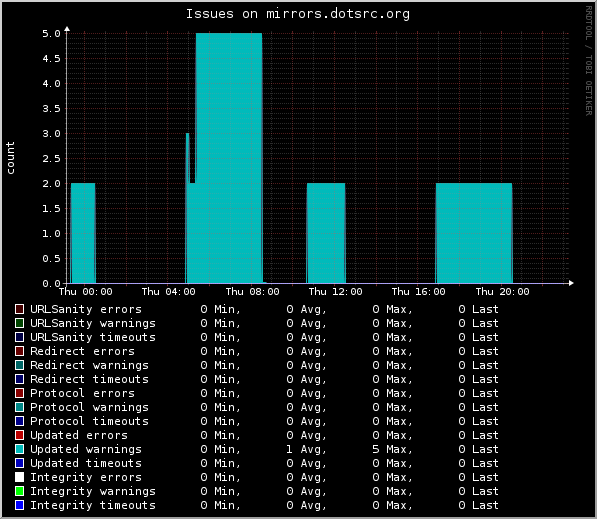Click the 'Protocol errors' legend label
This screenshot has height=519, width=597.
pyautogui.click(x=82, y=393)
